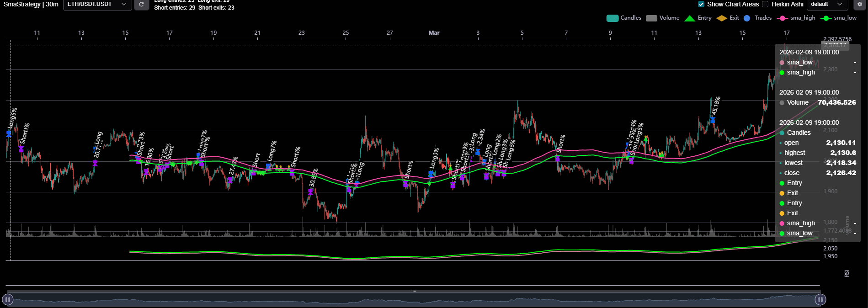Click the Show Chart Areas label
The height and width of the screenshot is (308, 868).
coord(733,4)
